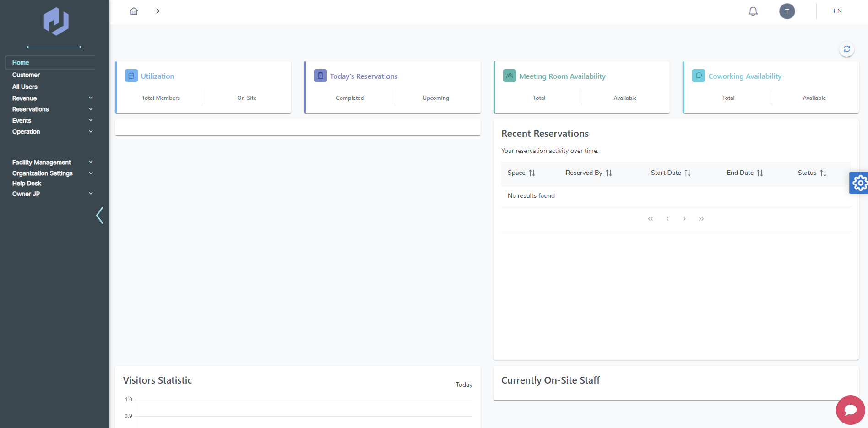Click the Coworking Availability chat icon
The width and height of the screenshot is (868, 428).
tap(699, 76)
